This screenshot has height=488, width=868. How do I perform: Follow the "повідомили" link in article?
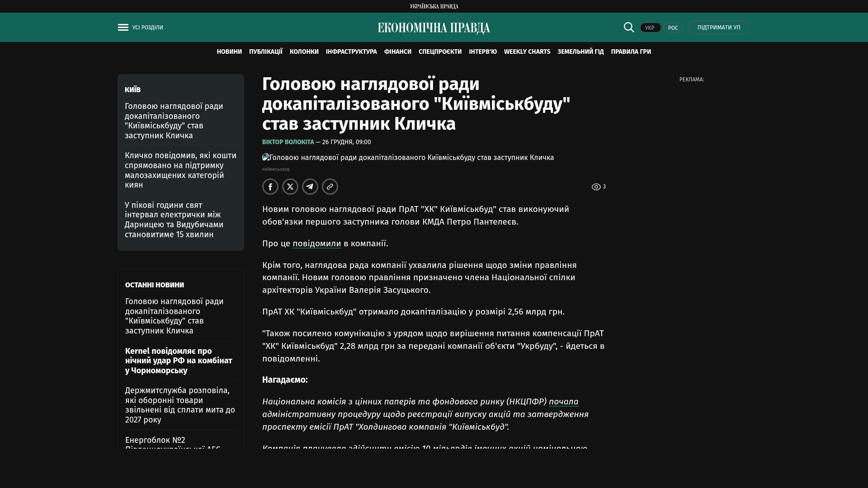(316, 244)
